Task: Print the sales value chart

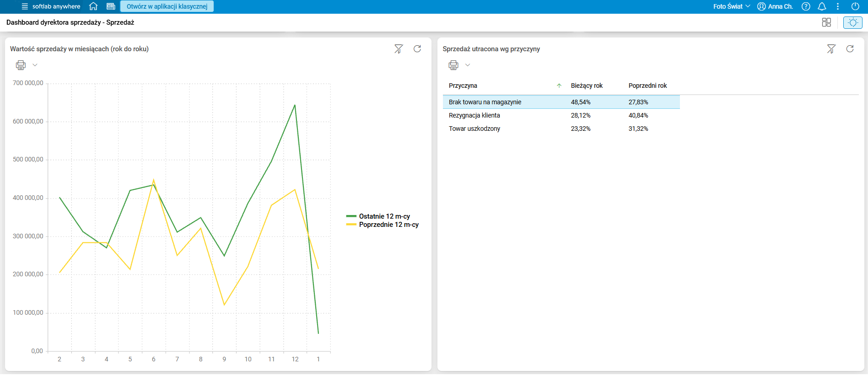Action: tap(21, 65)
